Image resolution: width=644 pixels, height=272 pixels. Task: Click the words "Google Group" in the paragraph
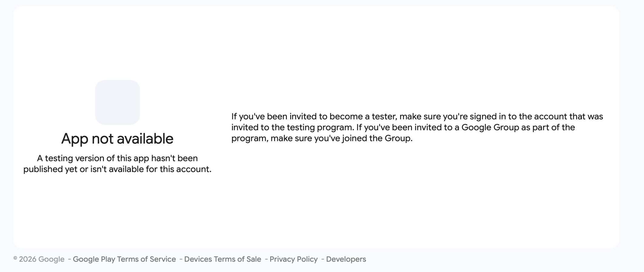[x=490, y=128]
